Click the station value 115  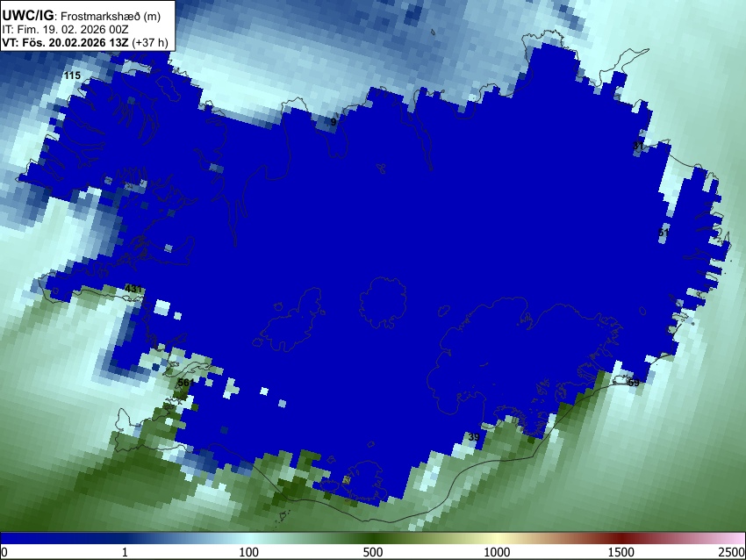(x=72, y=75)
